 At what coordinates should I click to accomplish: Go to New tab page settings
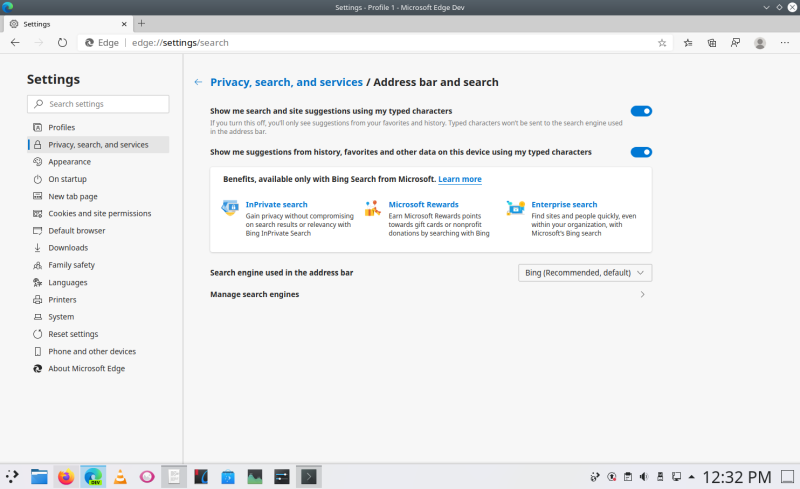(98, 197)
